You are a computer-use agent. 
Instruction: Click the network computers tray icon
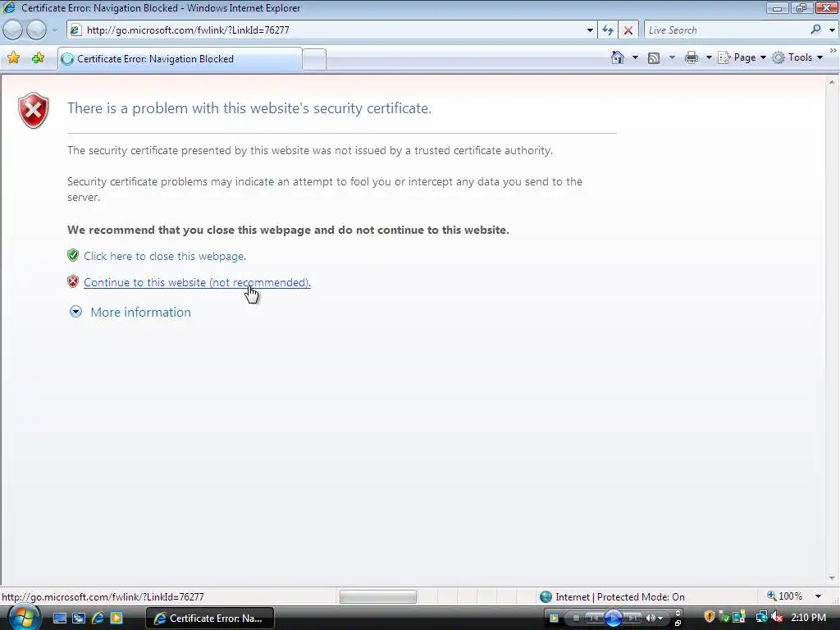760,618
